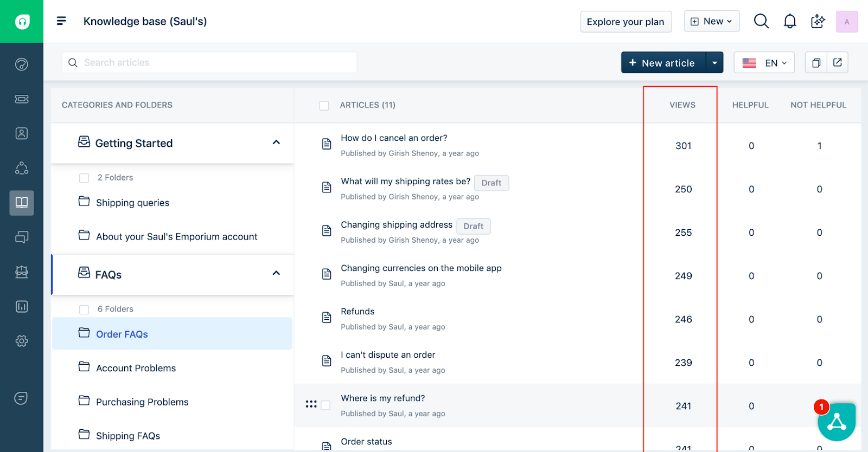Open the tickets icon in sidebar
The height and width of the screenshot is (452, 868).
tap(22, 99)
